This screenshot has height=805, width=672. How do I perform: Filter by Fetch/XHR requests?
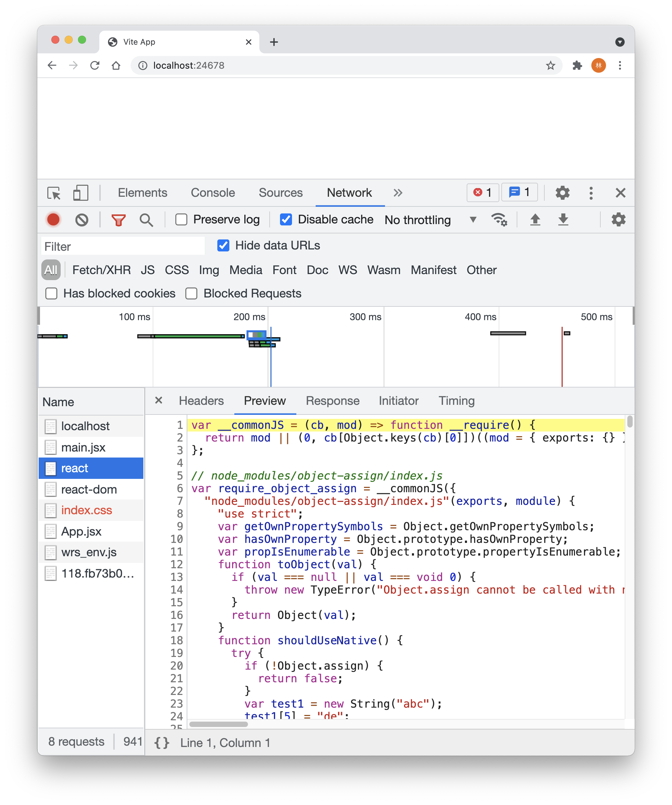102,270
